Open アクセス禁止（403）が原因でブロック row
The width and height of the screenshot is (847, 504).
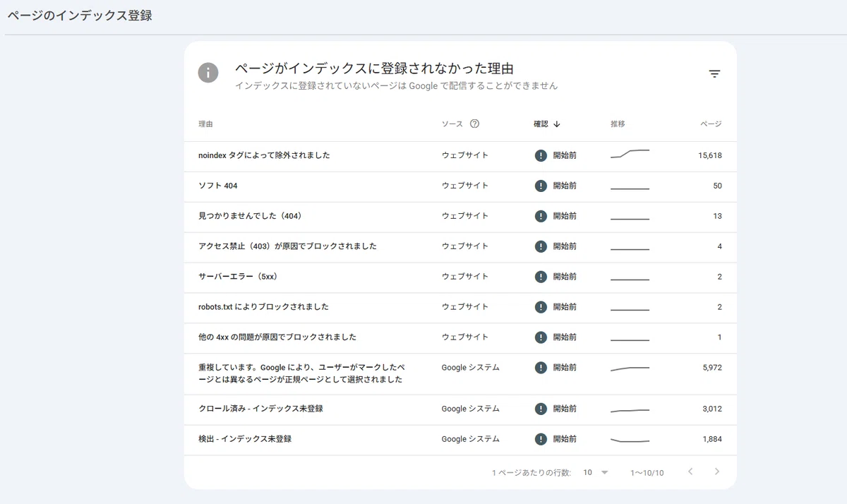460,246
